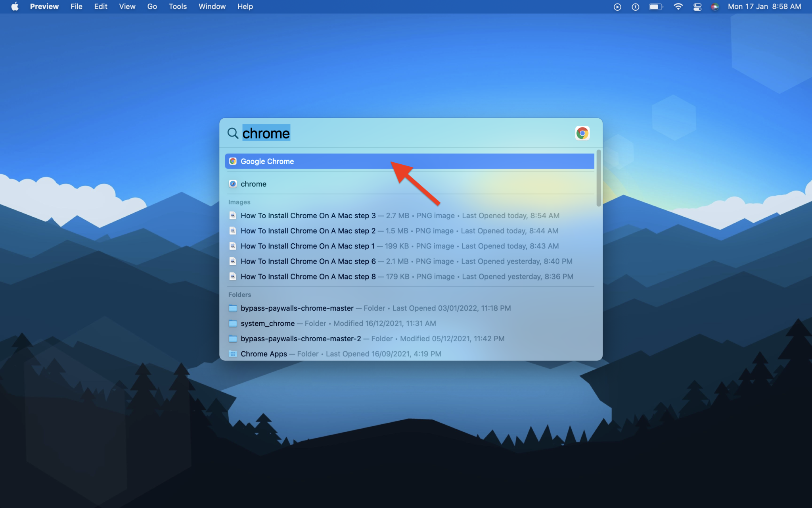Image resolution: width=812 pixels, height=508 pixels.
Task: Open the View menu
Action: pos(127,6)
